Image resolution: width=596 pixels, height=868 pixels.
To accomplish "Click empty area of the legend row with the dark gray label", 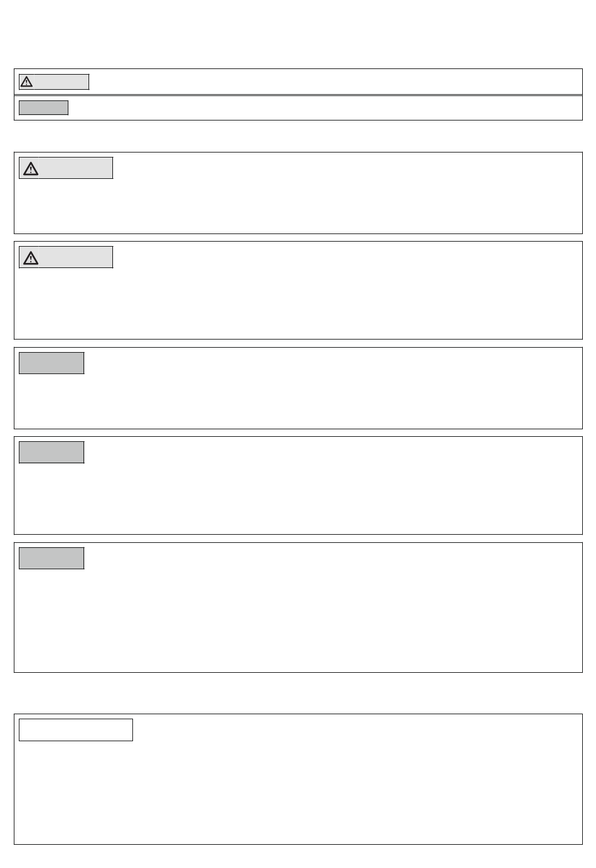I will coord(325,107).
